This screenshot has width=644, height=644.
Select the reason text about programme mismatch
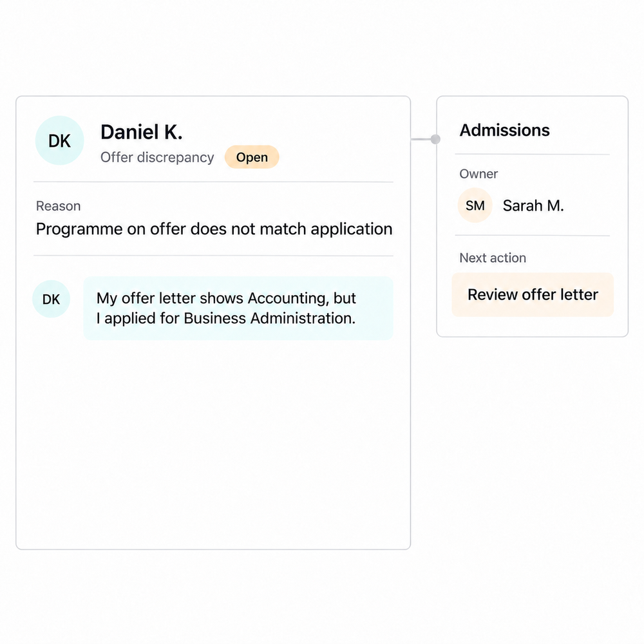(214, 229)
